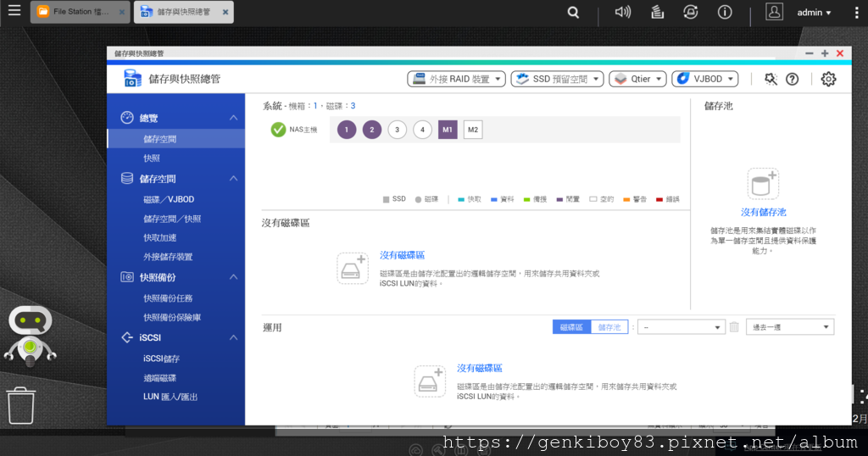This screenshot has width=868, height=456.
Task: Switch to the File Station taskbar tab
Action: pos(80,12)
